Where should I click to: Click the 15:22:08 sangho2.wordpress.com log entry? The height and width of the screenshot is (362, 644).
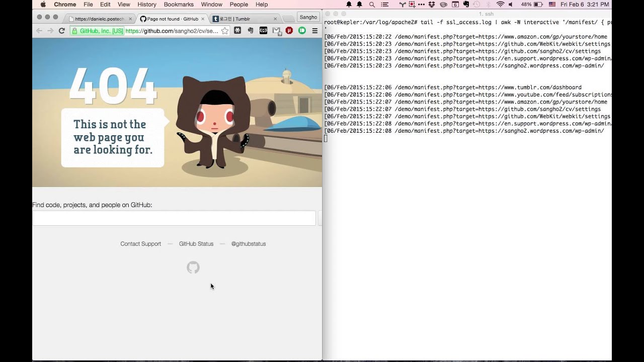pyautogui.click(x=464, y=131)
